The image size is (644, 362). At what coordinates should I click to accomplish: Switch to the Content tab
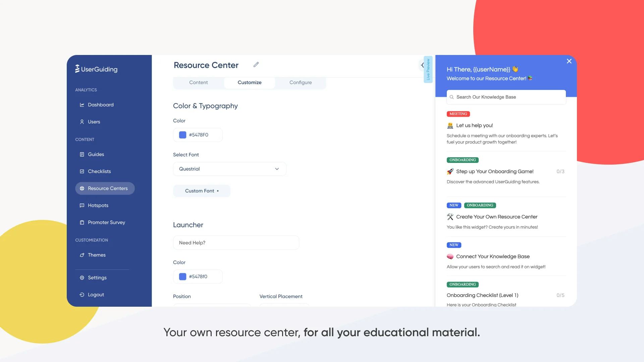(198, 83)
